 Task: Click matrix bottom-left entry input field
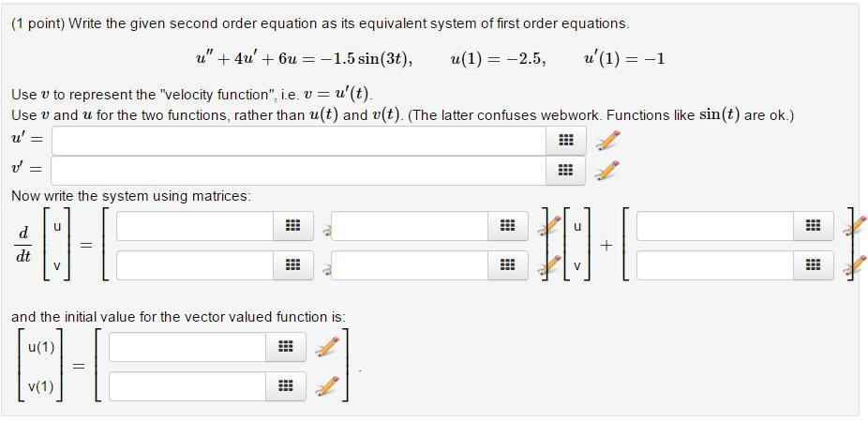(x=195, y=265)
